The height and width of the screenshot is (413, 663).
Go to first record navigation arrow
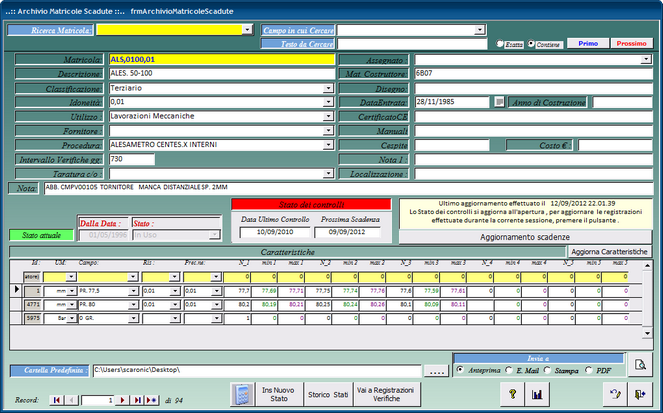point(56,400)
